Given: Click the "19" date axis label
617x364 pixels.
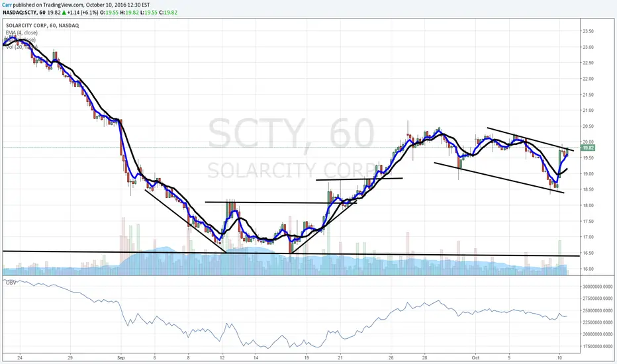Looking at the screenshot, I should [307, 357].
